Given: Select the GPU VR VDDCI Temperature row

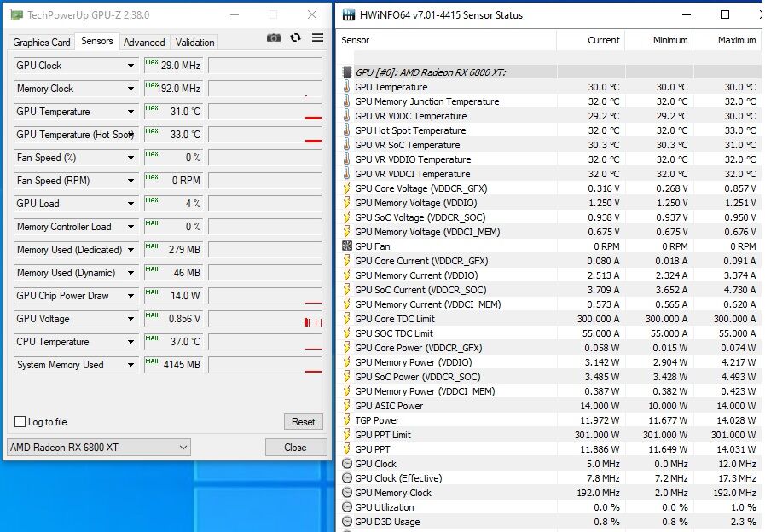Looking at the screenshot, I should tap(549, 174).
